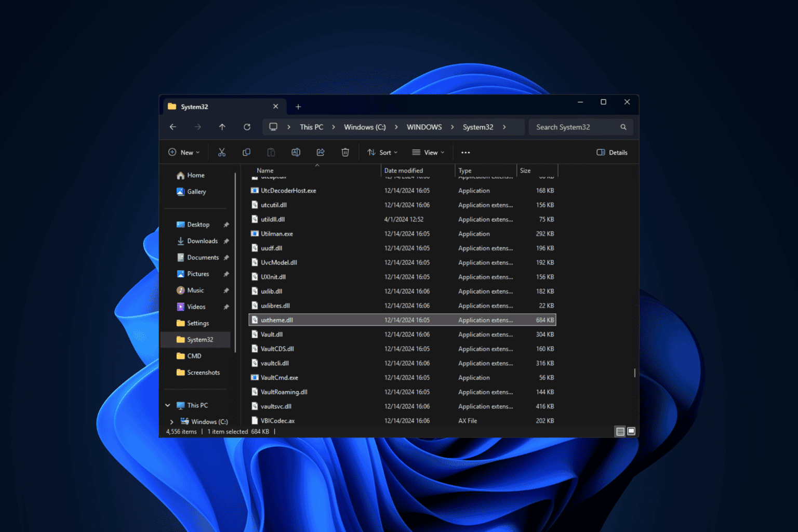Click Windows (C:) in the address breadcrumb
The width and height of the screenshot is (798, 532).
[365, 127]
